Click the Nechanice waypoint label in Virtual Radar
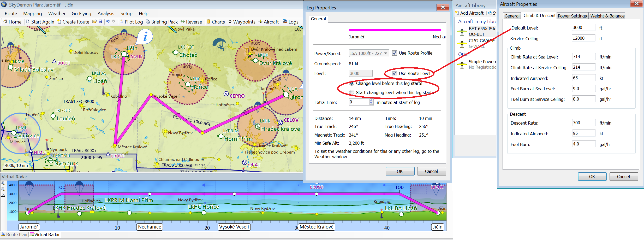The image size is (644, 240). (x=150, y=227)
